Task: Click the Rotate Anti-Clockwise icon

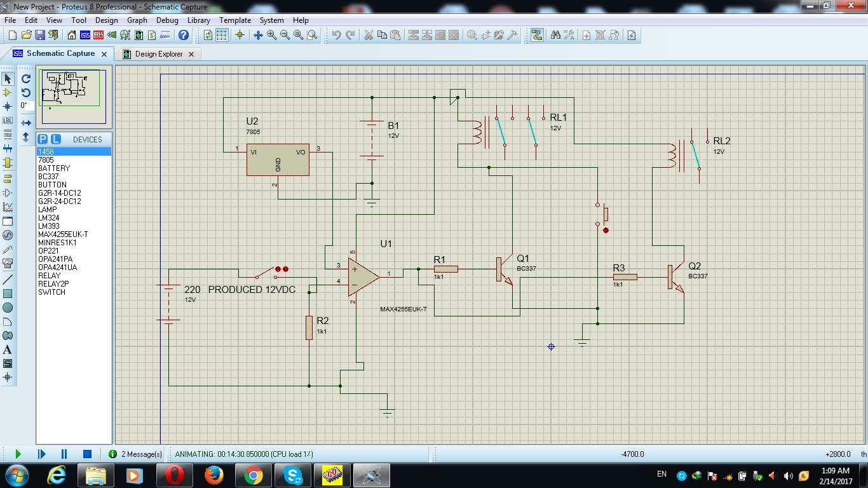Action: [26, 93]
